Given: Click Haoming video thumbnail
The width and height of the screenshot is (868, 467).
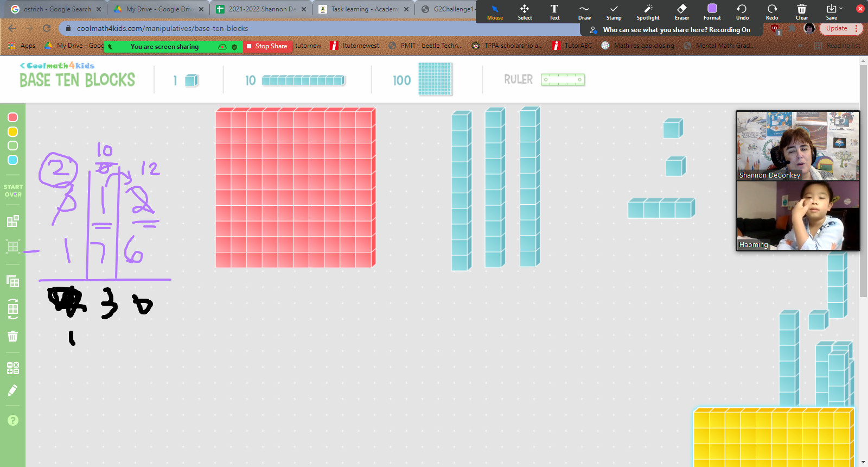Looking at the screenshot, I should coord(797,215).
